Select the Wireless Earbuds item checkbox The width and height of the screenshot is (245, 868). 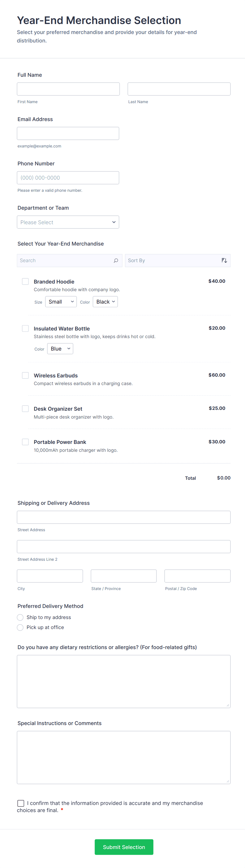(x=25, y=375)
